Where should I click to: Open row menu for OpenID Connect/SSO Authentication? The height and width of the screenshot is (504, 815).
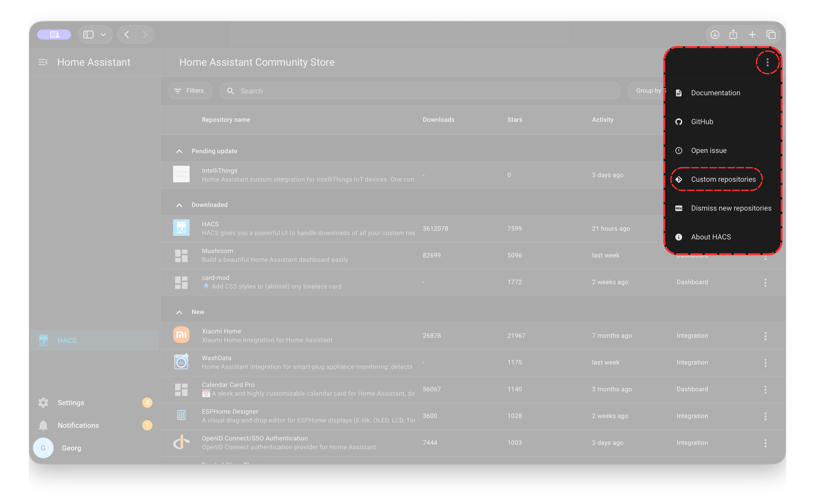click(765, 443)
